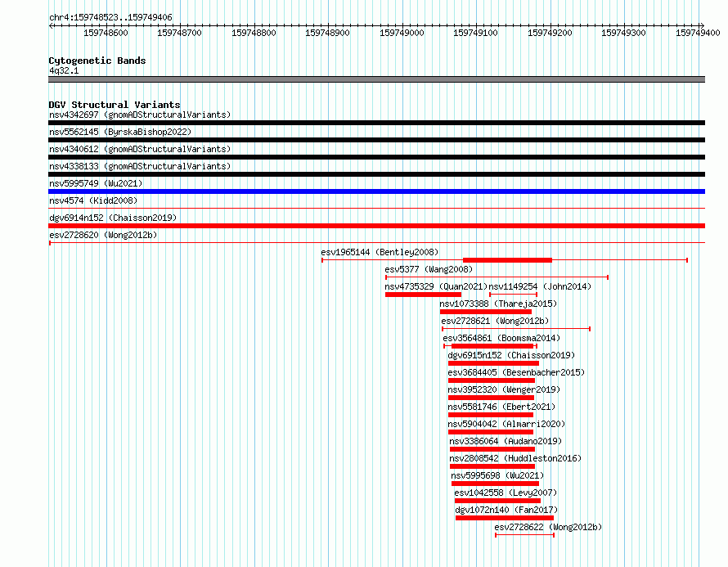
Task: Click the Cytogenetic Bands track title
Action: click(x=97, y=61)
